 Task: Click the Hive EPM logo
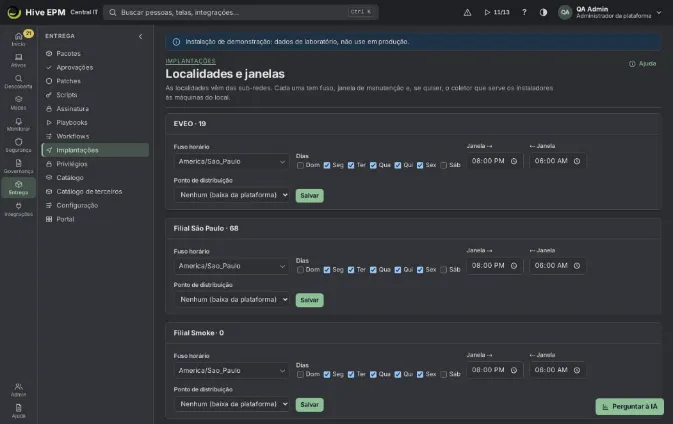click(14, 12)
